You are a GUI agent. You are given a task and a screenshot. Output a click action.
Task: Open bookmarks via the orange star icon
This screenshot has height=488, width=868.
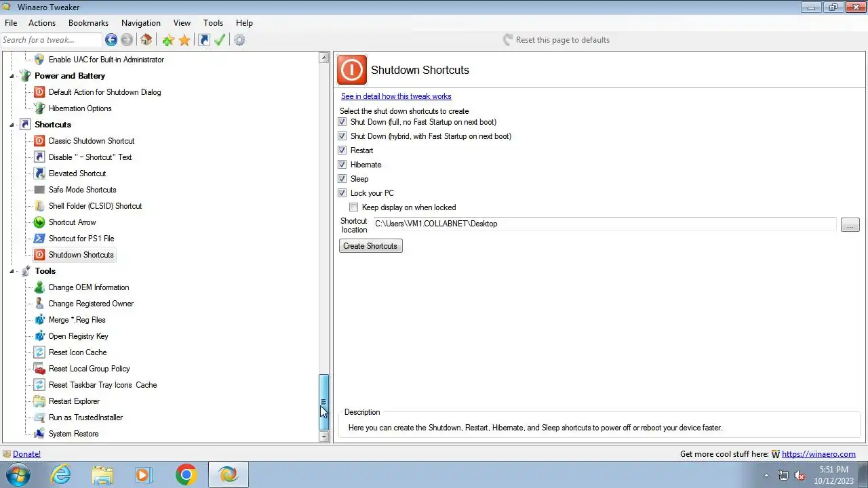(184, 40)
